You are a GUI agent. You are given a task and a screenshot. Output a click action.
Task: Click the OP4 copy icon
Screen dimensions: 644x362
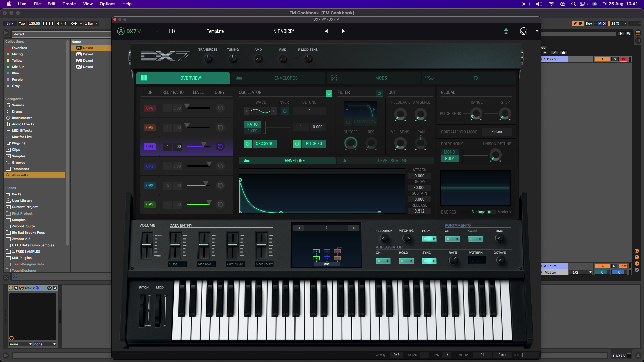coord(220,146)
